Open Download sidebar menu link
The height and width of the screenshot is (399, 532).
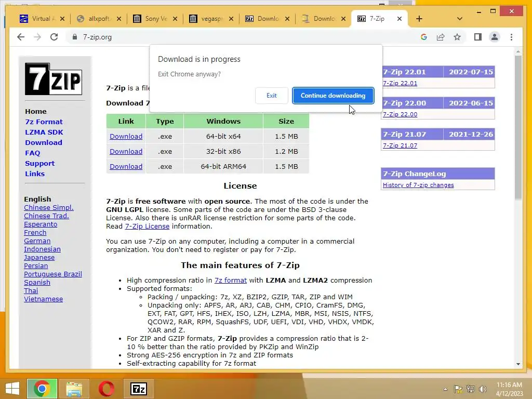point(44,142)
